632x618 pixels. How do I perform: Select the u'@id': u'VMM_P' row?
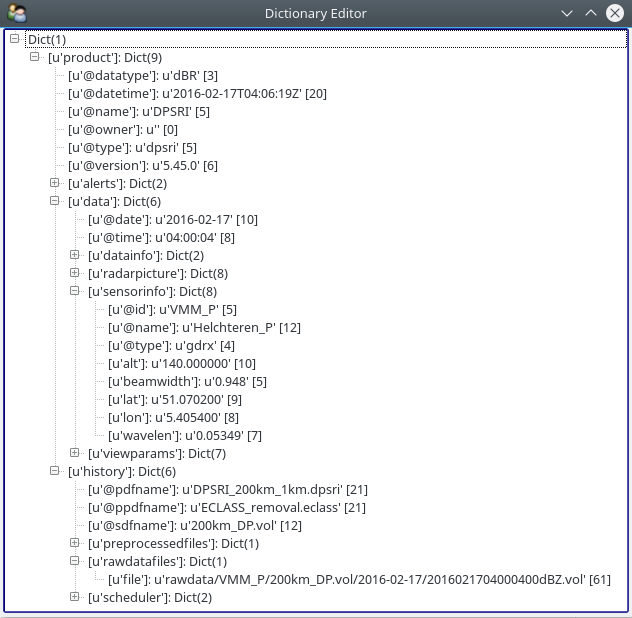pyautogui.click(x=172, y=310)
